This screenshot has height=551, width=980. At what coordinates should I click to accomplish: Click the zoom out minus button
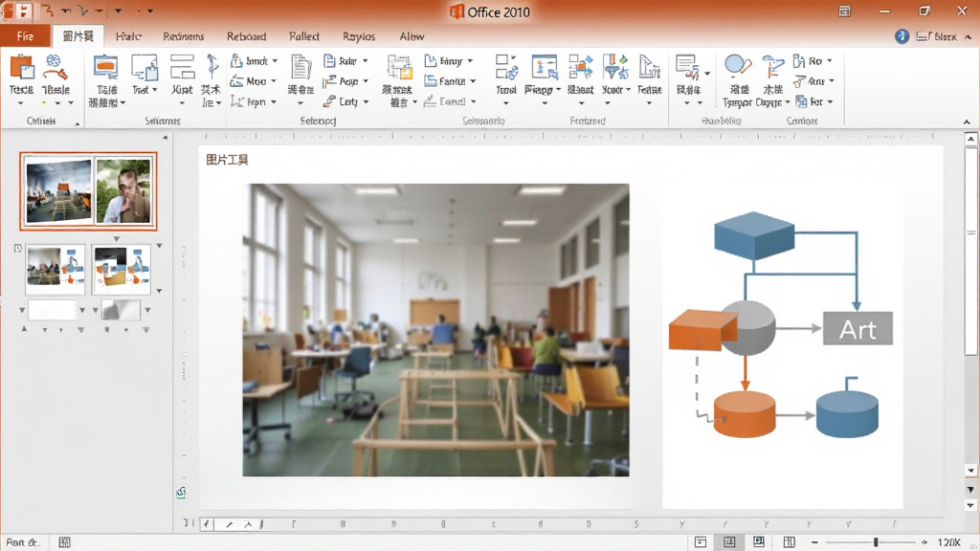tap(814, 542)
